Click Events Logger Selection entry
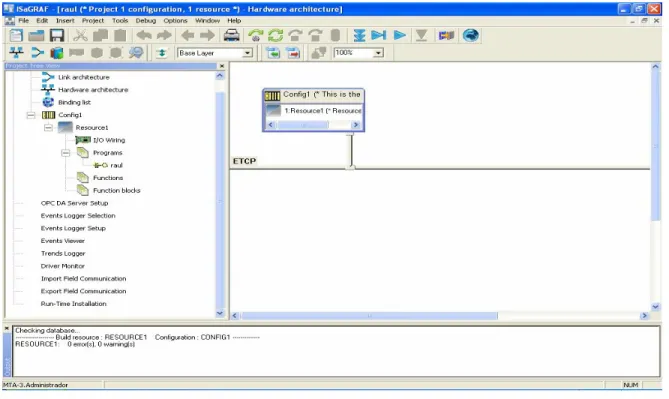669x399 pixels. [x=78, y=216]
